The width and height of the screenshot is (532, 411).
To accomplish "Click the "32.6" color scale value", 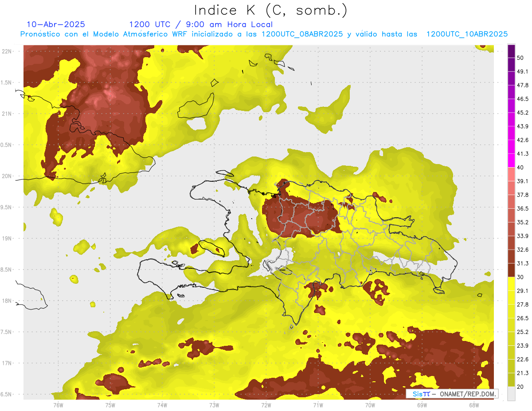I will coord(523,250).
